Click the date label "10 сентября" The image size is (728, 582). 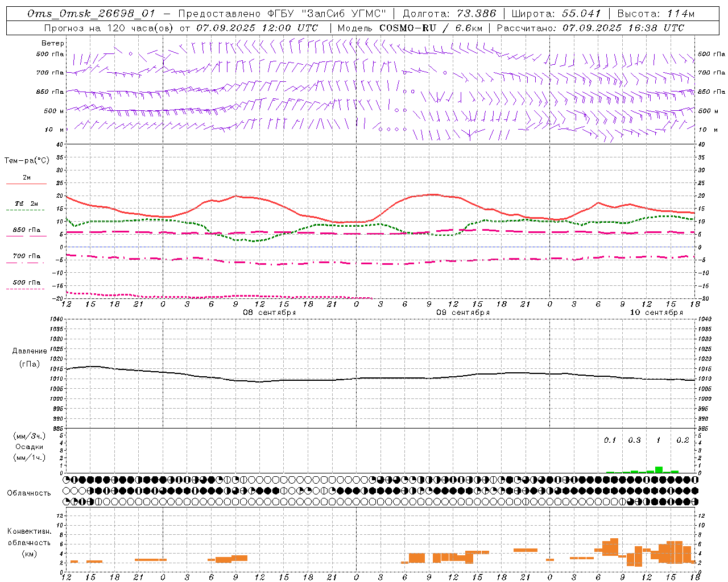pos(656,313)
